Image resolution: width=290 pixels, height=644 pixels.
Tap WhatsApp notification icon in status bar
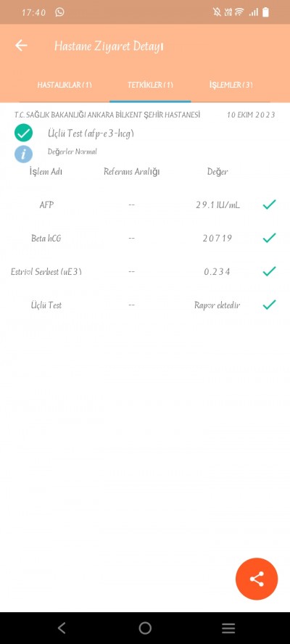pyautogui.click(x=60, y=12)
